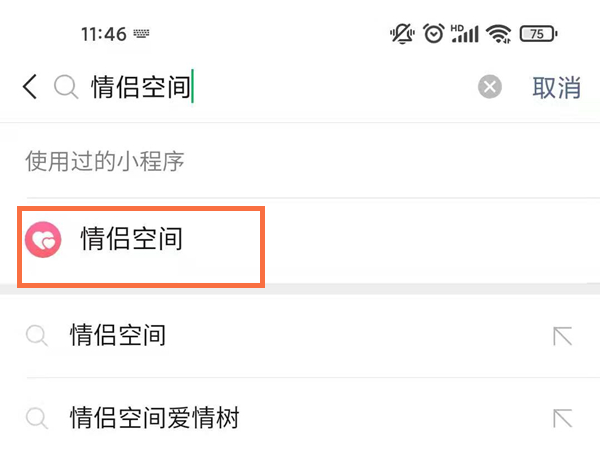Screen dimensions: 600x450
Task: Select the 情侣空间 mini program name
Action: click(132, 239)
